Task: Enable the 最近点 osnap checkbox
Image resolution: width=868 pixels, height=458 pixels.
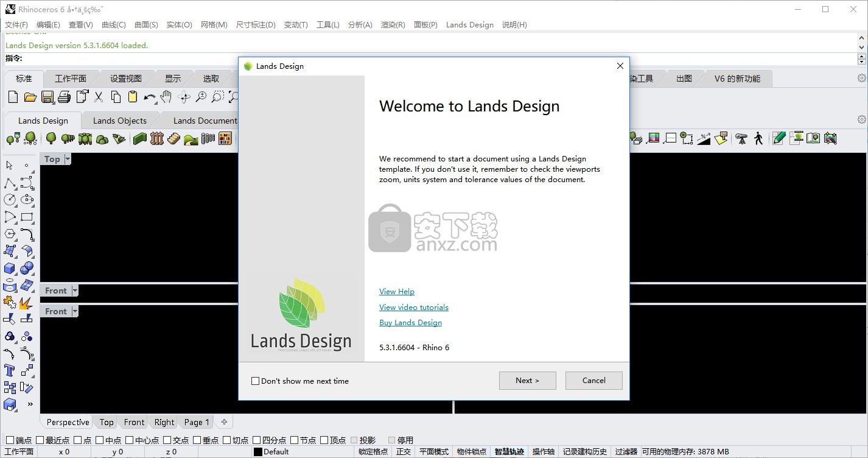Action: pyautogui.click(x=40, y=440)
